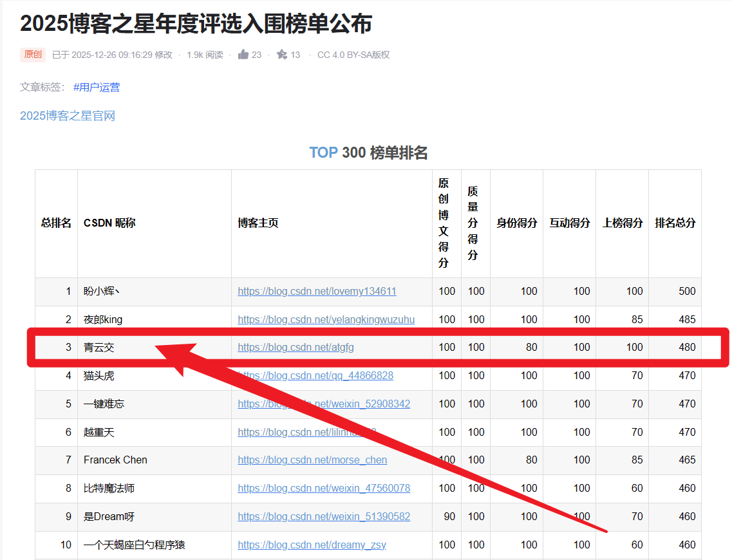The height and width of the screenshot is (560, 732).
Task: Click the total score 500
Action: click(687, 291)
